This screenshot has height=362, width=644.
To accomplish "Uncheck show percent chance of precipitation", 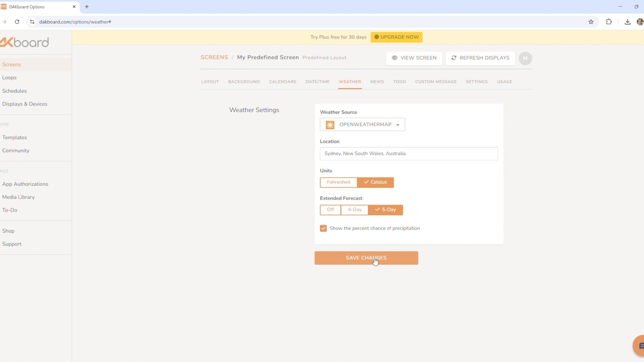I will [323, 228].
